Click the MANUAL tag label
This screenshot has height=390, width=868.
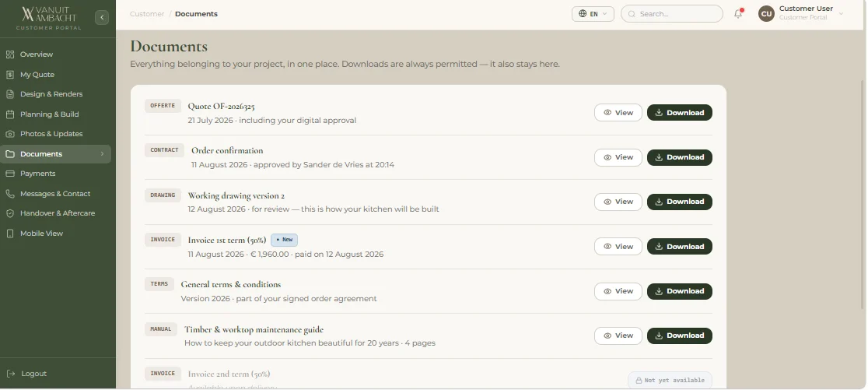tap(161, 329)
